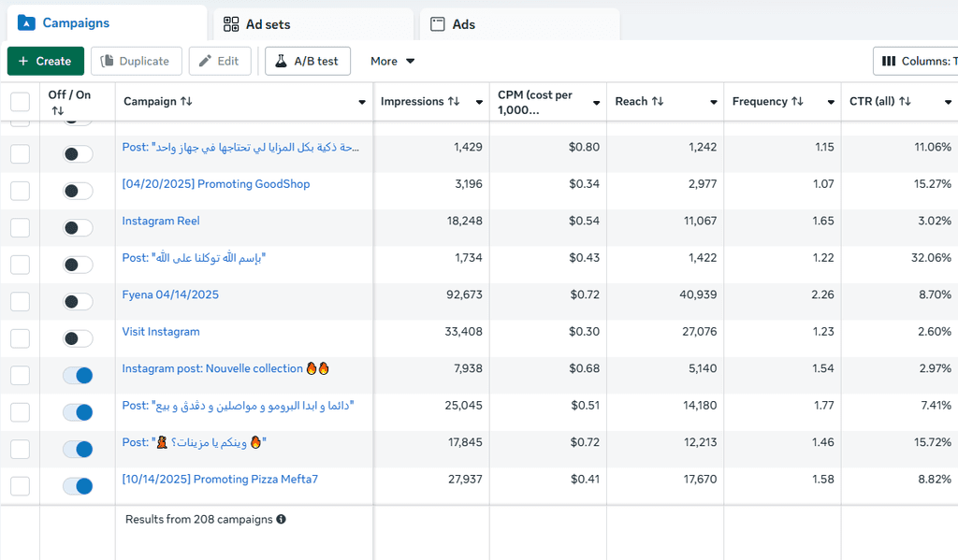This screenshot has height=560, width=958.
Task: Check the box for Fyena 04/14/2025 row
Action: pos(20,301)
